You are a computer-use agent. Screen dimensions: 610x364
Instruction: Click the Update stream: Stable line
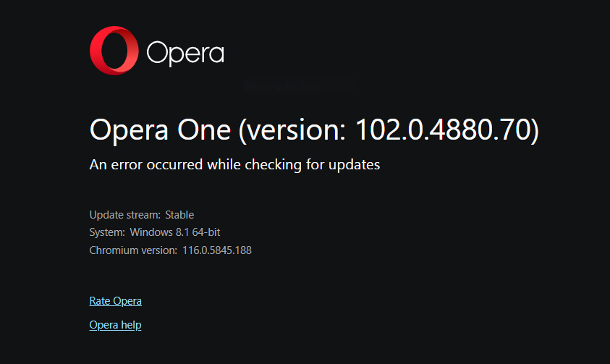[x=142, y=215]
